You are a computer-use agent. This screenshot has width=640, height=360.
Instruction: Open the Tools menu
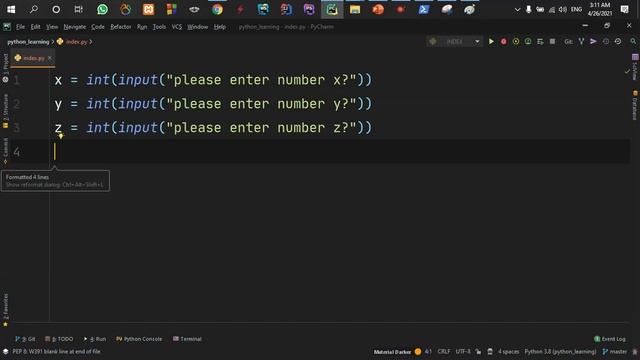coord(159,27)
